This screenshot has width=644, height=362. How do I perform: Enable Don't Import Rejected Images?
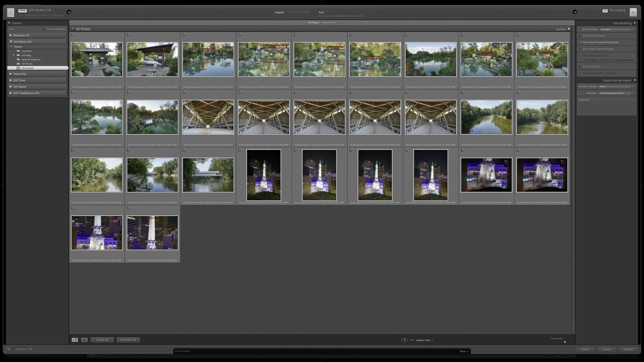[580, 49]
